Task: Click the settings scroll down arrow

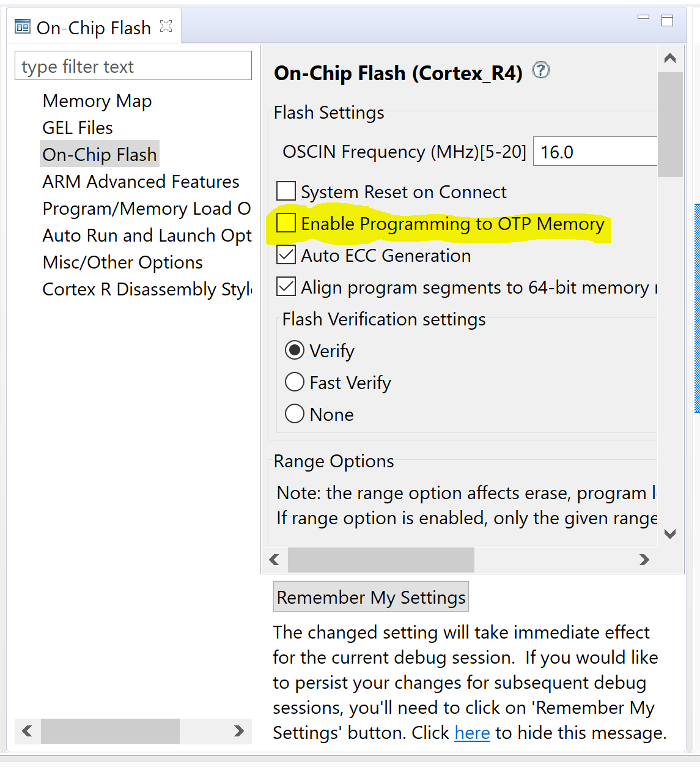Action: pyautogui.click(x=670, y=533)
